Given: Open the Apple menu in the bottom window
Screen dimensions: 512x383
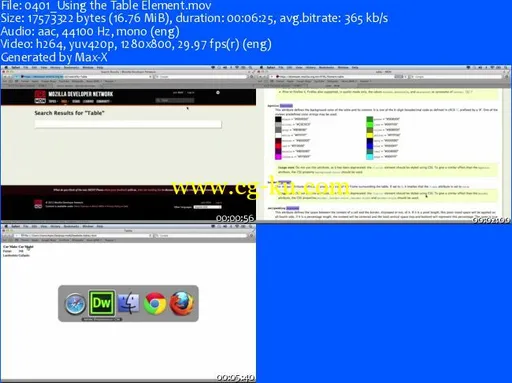Looking at the screenshot, I should click(6, 226).
